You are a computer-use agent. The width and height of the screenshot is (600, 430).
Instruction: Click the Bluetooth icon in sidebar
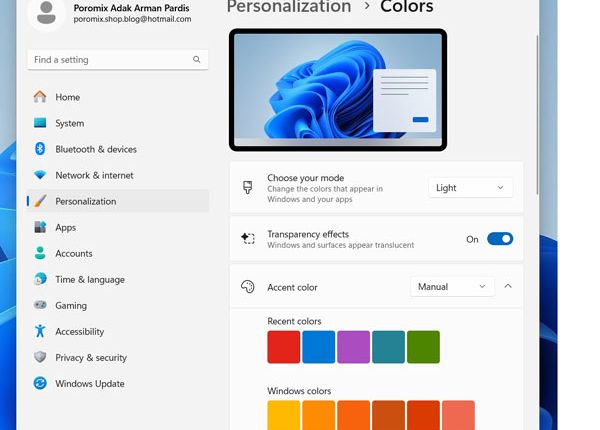(40, 149)
